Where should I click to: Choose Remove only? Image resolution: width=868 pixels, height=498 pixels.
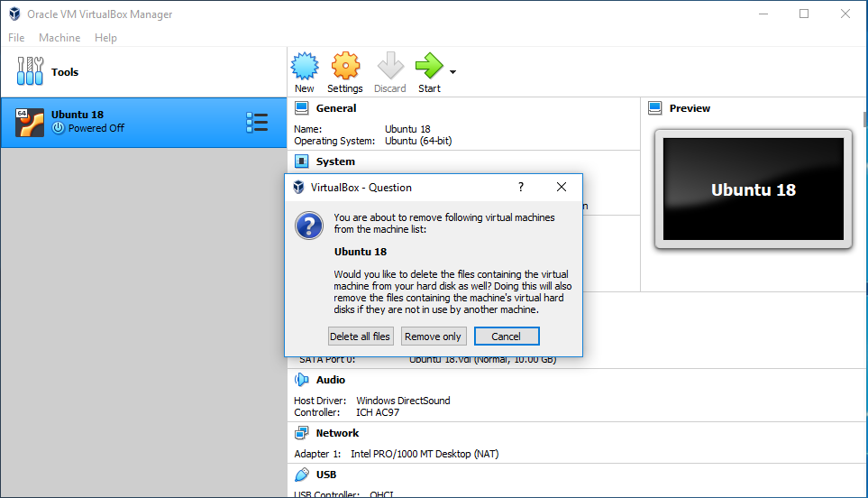(434, 337)
